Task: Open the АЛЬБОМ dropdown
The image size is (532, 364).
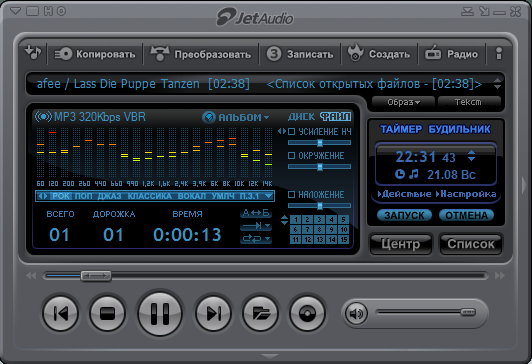Action: click(x=244, y=117)
